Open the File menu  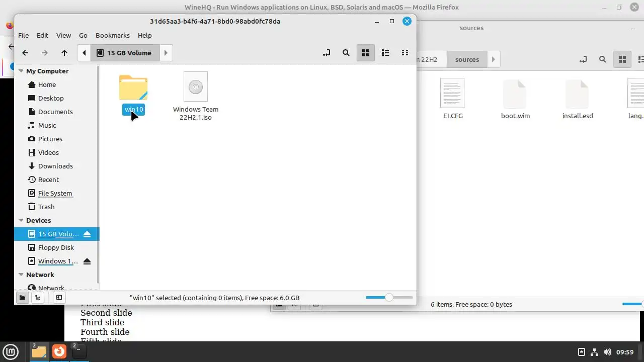click(x=23, y=35)
